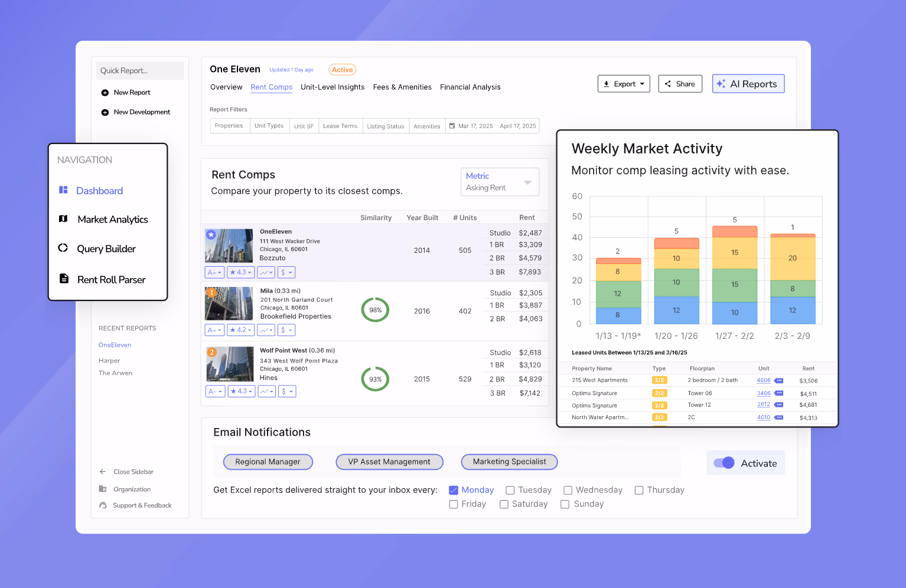Click the Rent Roll Parser document icon
906x588 pixels.
coord(64,279)
